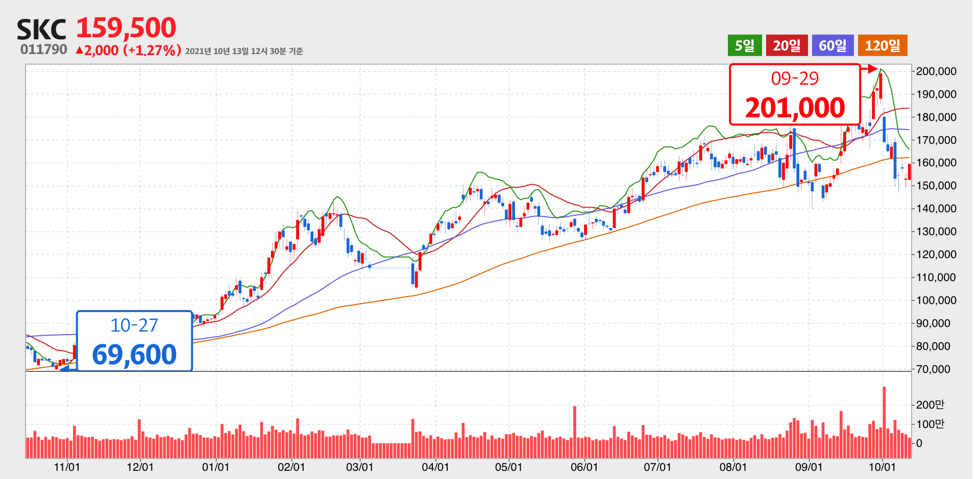Click the 04/01 date axis label
980x479 pixels.
pyautogui.click(x=435, y=467)
